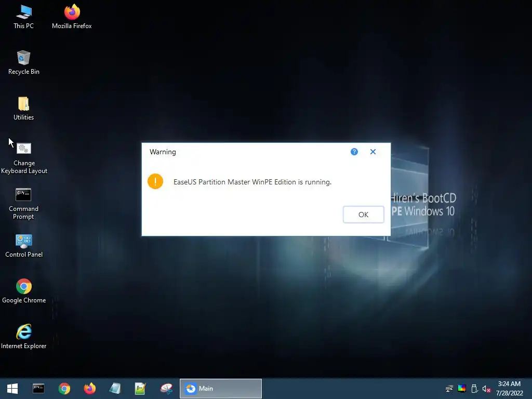Click the blue book taskbar icon
532x399 pixels.
(x=115, y=389)
